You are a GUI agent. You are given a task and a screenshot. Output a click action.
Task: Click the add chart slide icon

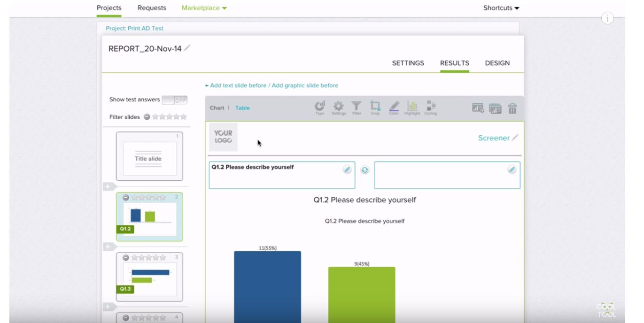(x=478, y=108)
